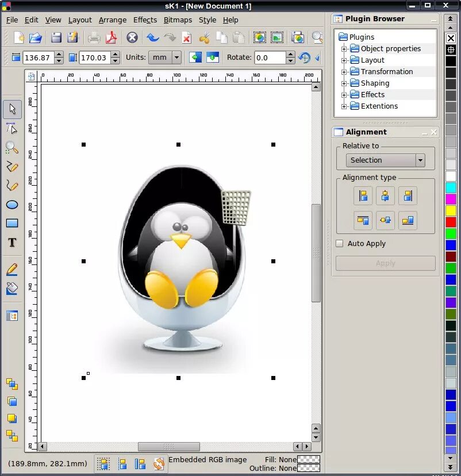Click the Cut scissors icon
Viewport: 461px width, 476px height.
205,38
